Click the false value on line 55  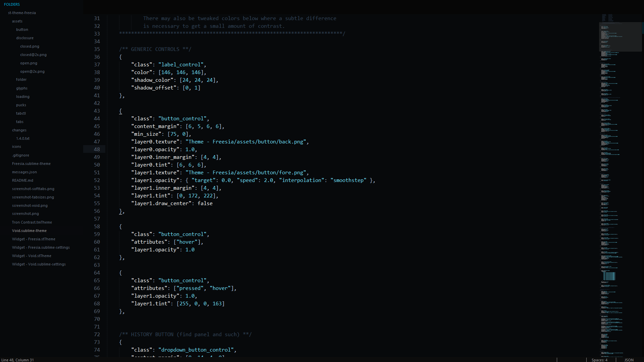205,203
